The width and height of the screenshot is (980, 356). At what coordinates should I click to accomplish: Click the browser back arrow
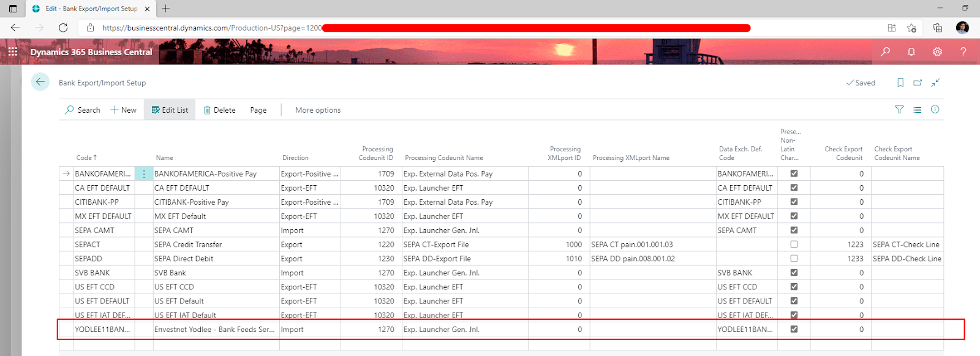pyautogui.click(x=15, y=28)
